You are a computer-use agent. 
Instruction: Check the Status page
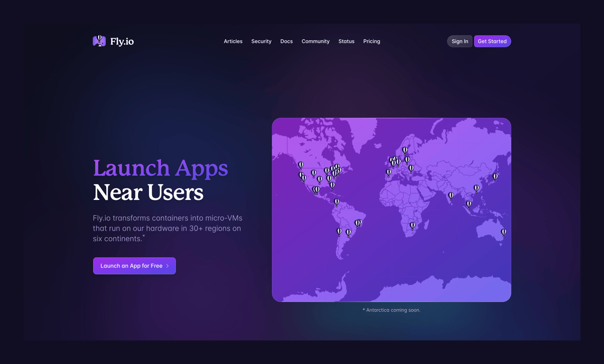click(346, 41)
